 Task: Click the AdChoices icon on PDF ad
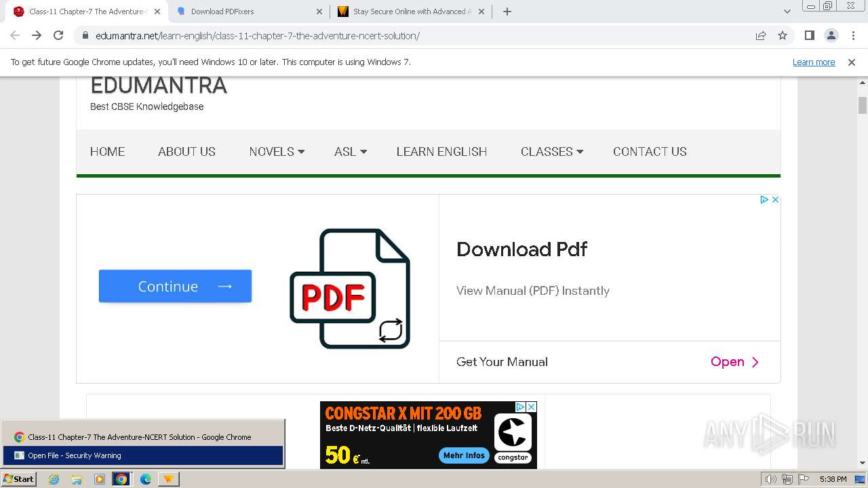pyautogui.click(x=764, y=199)
